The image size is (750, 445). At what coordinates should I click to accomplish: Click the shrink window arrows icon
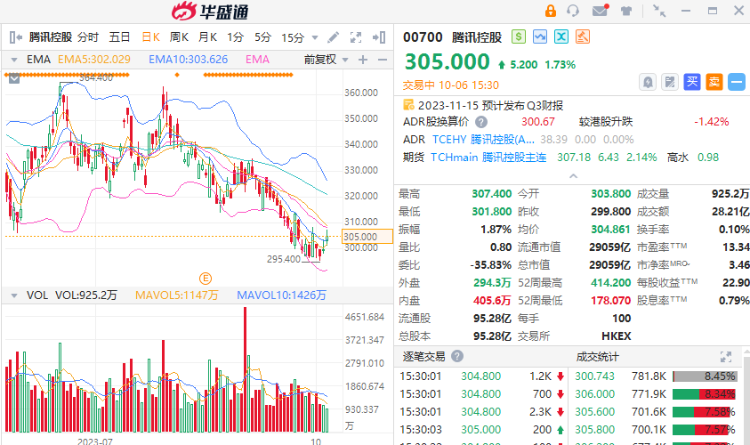click(x=660, y=11)
